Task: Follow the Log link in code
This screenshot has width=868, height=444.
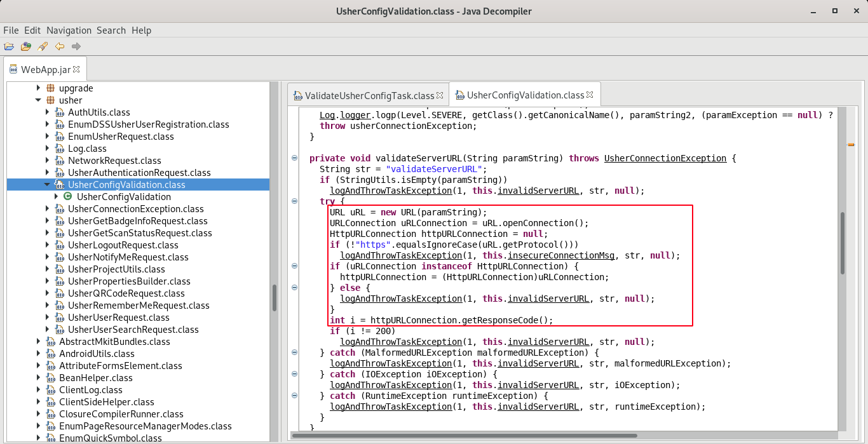Action: pyautogui.click(x=327, y=115)
